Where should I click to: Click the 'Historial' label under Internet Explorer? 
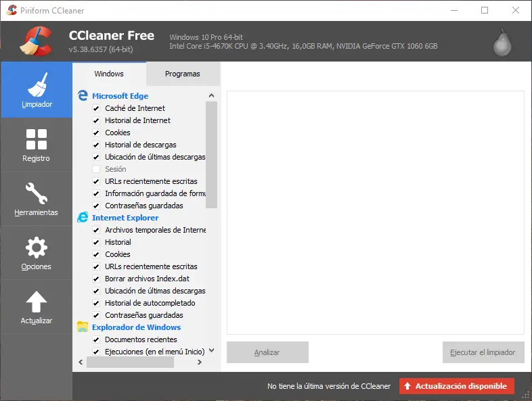[x=118, y=242]
